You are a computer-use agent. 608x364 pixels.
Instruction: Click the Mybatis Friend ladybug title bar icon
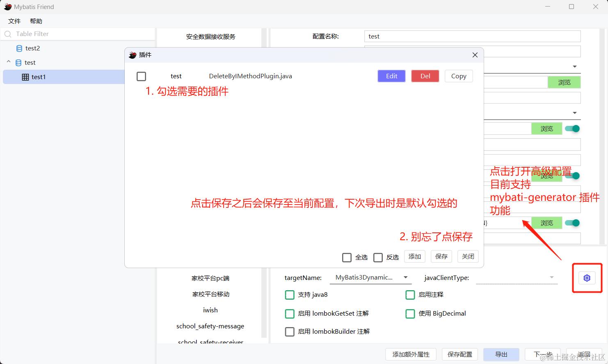[7, 7]
